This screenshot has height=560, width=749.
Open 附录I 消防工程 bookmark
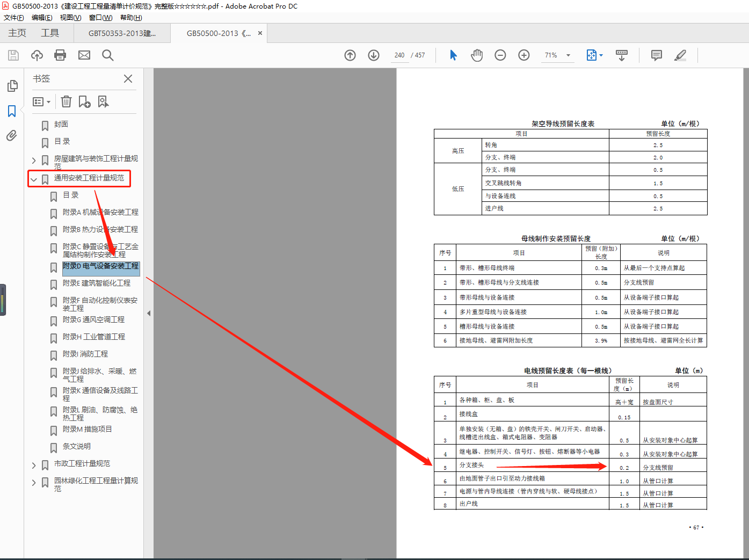pos(85,354)
